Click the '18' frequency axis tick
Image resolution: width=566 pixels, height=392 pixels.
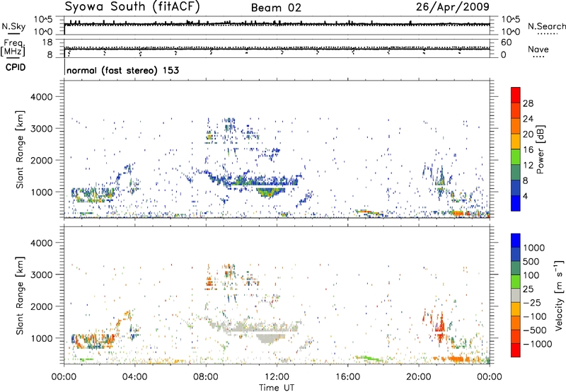(x=47, y=42)
